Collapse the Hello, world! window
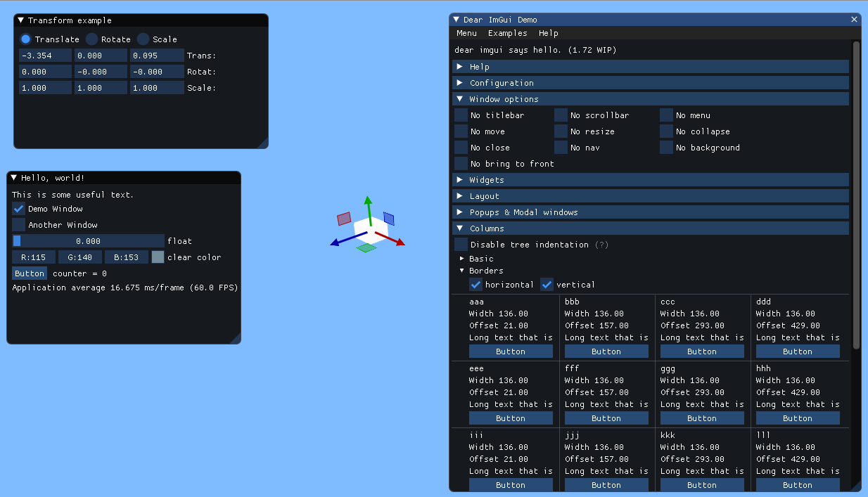 pyautogui.click(x=14, y=178)
